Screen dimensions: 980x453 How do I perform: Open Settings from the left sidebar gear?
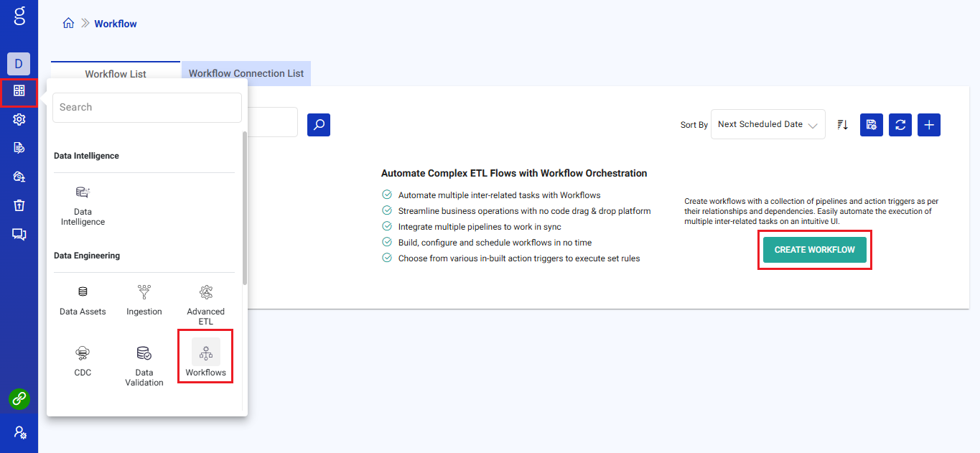(x=19, y=119)
